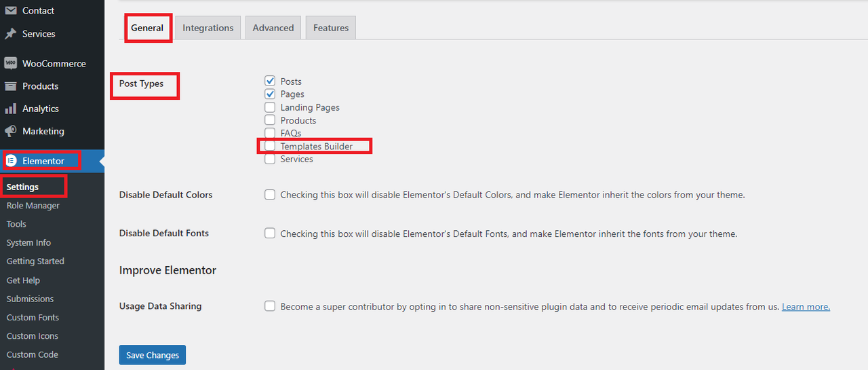Click the Products box icon

point(10,86)
